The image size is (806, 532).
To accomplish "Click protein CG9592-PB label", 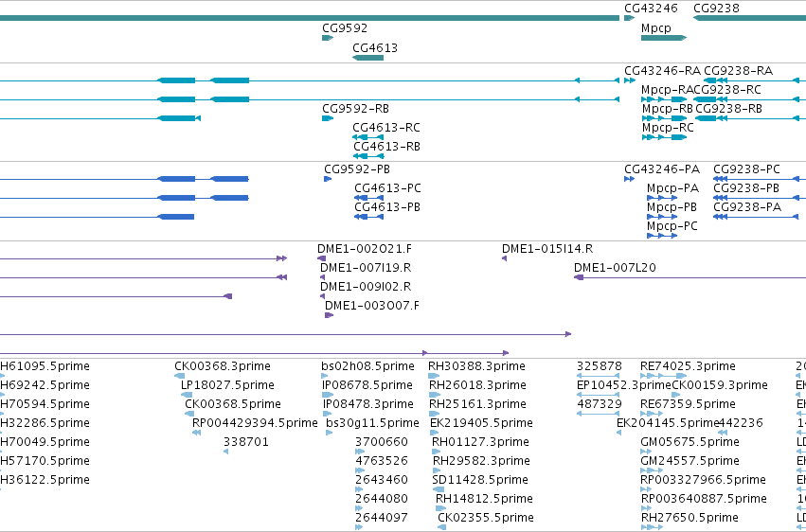I will pyautogui.click(x=357, y=169).
